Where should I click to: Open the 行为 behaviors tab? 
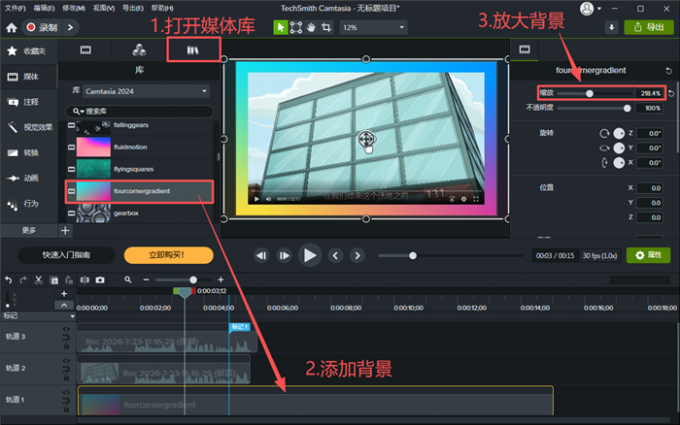click(x=28, y=203)
